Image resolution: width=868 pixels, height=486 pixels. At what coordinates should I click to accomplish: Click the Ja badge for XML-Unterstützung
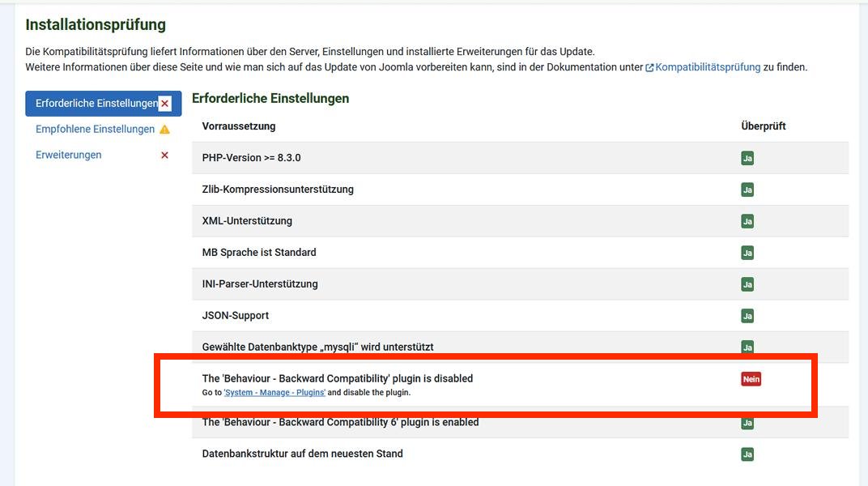click(x=746, y=220)
